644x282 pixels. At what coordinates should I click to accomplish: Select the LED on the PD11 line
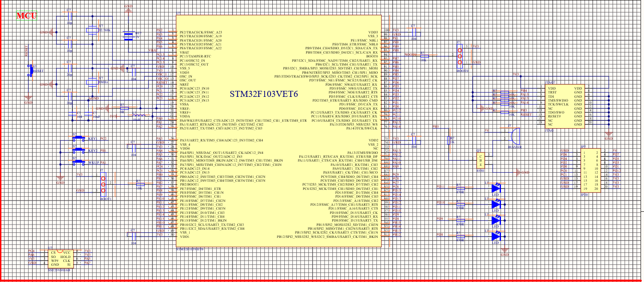[x=496, y=188]
